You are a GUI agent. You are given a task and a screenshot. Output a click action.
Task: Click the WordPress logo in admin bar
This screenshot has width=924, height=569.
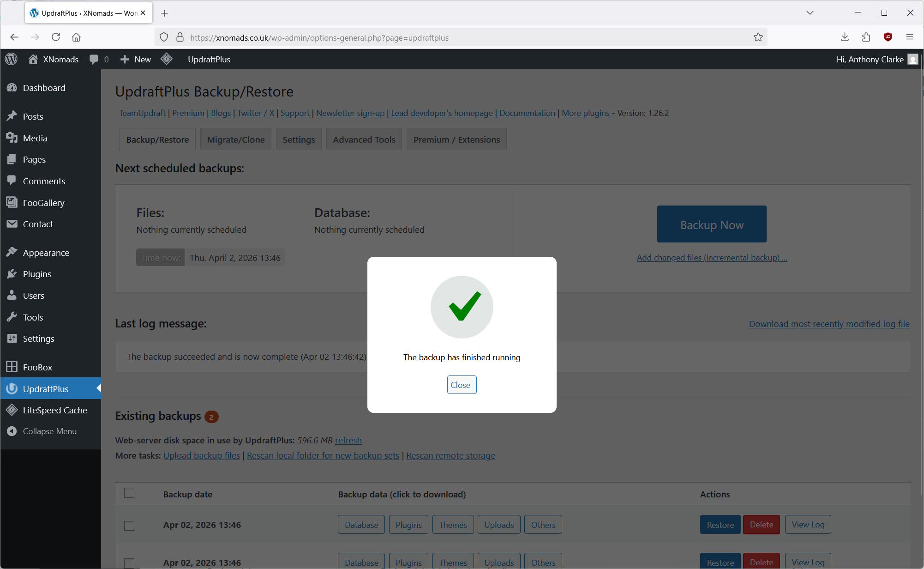tap(12, 59)
